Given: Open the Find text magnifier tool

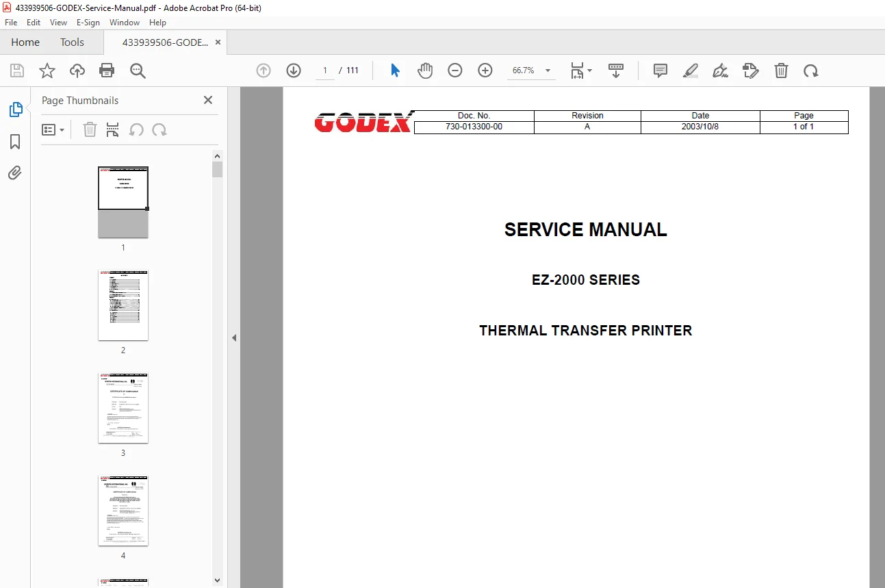Looking at the screenshot, I should [138, 71].
